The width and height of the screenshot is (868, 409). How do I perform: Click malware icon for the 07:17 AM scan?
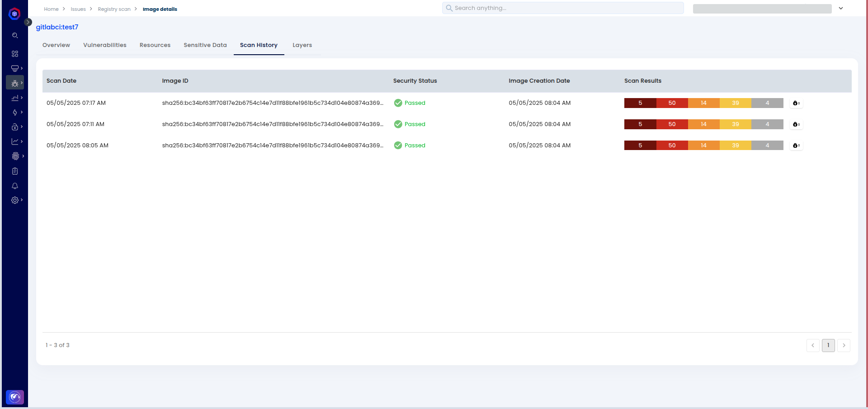click(796, 103)
